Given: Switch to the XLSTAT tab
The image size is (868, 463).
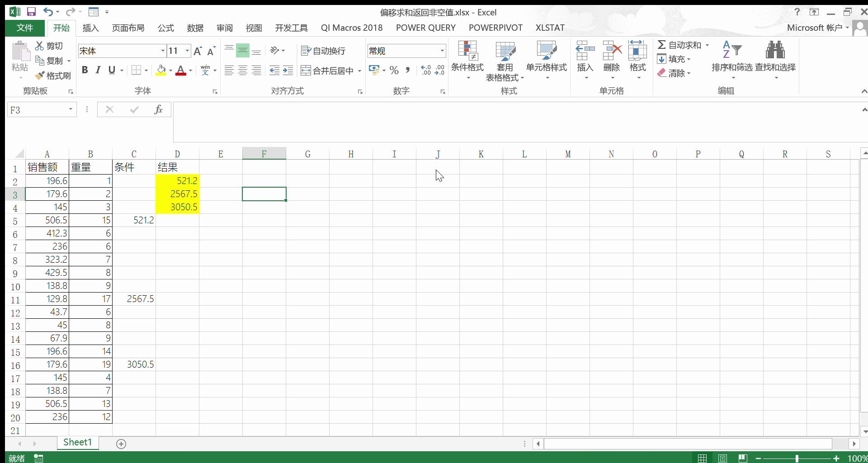Looking at the screenshot, I should click(550, 28).
